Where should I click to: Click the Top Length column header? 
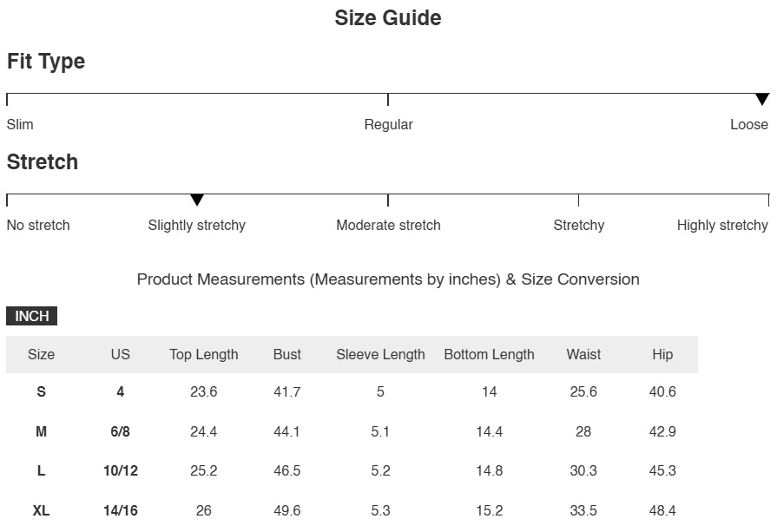[204, 354]
